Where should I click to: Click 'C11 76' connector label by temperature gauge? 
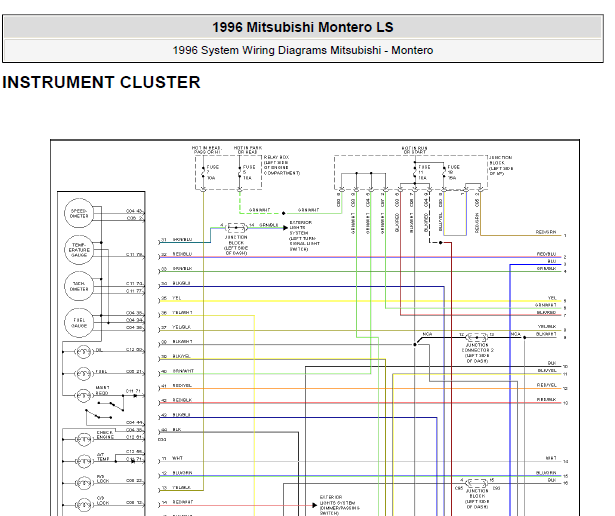[x=135, y=255]
